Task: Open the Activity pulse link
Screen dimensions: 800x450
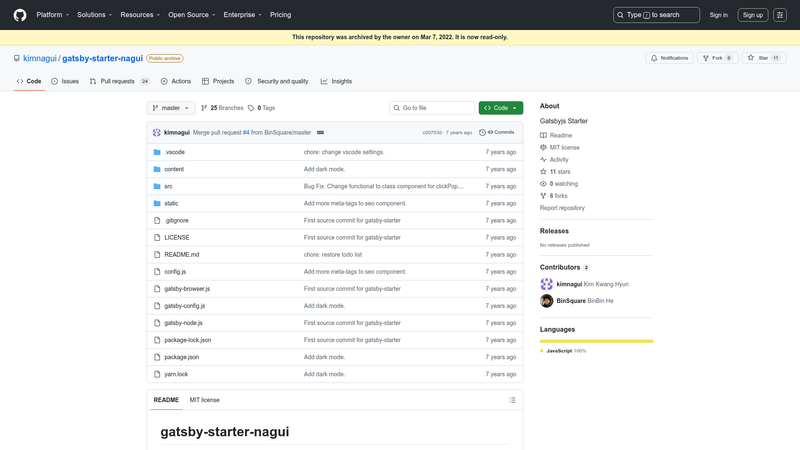Action: (x=554, y=160)
